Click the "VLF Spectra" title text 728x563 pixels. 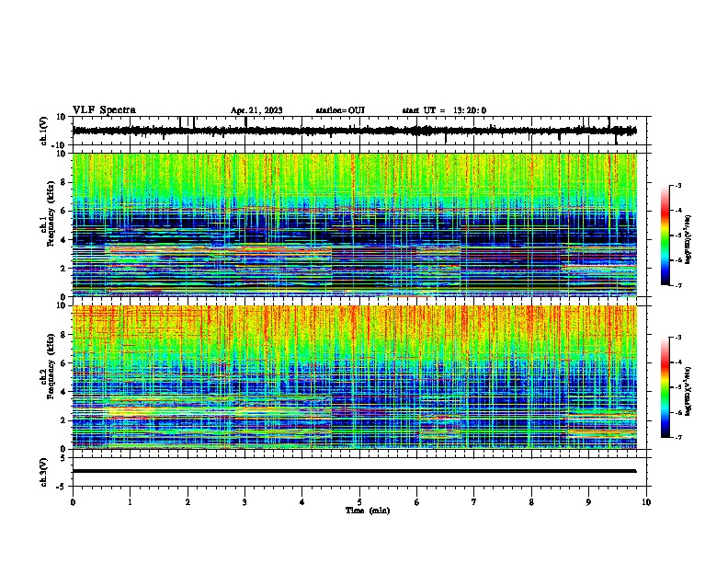pyautogui.click(x=104, y=110)
